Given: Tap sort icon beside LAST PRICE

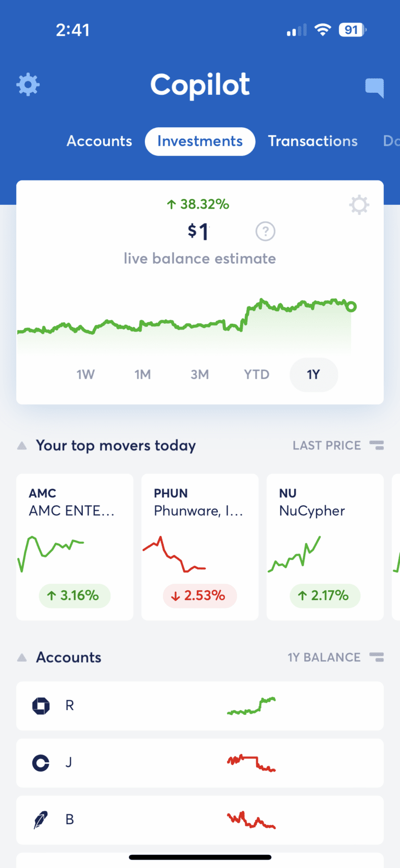Looking at the screenshot, I should point(377,445).
